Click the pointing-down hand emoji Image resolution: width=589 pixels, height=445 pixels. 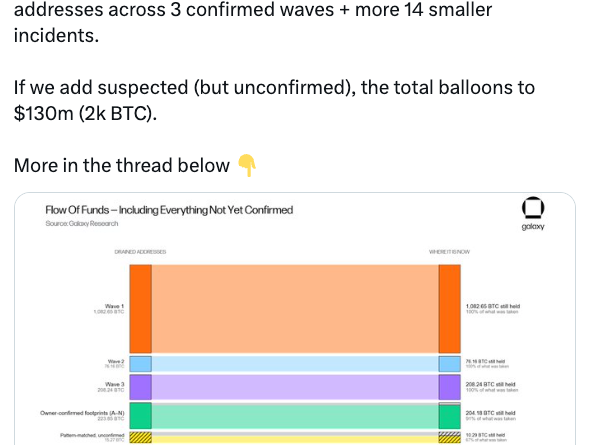point(247,165)
